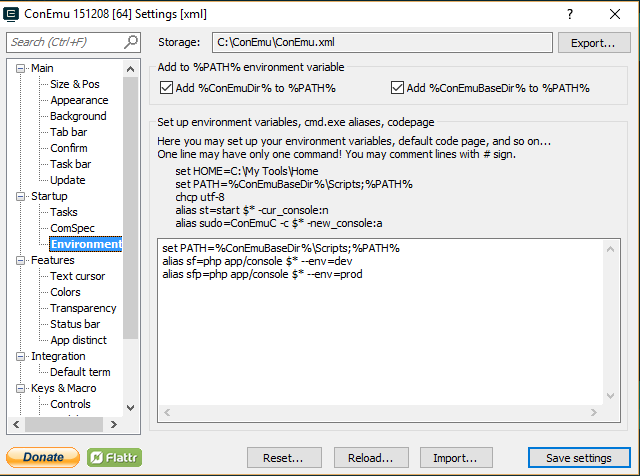Click tree scrollbar up arrow

click(131, 69)
